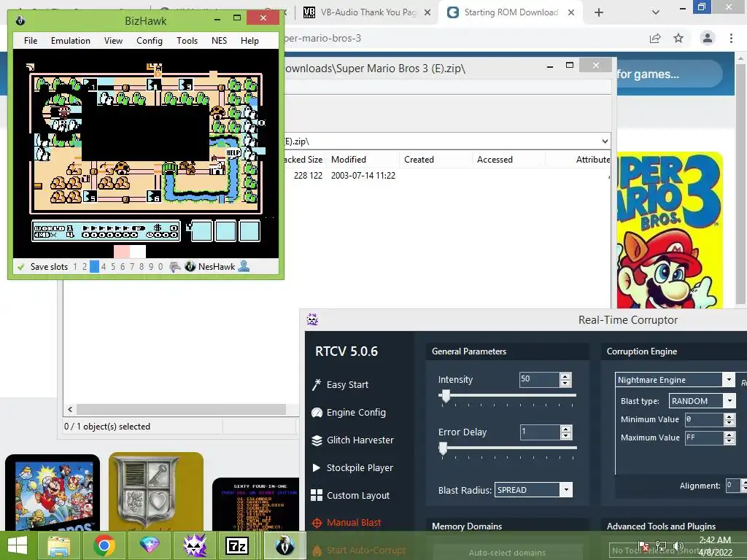The height and width of the screenshot is (560, 747).
Task: Open a new Chrome tab
Action: click(x=599, y=12)
